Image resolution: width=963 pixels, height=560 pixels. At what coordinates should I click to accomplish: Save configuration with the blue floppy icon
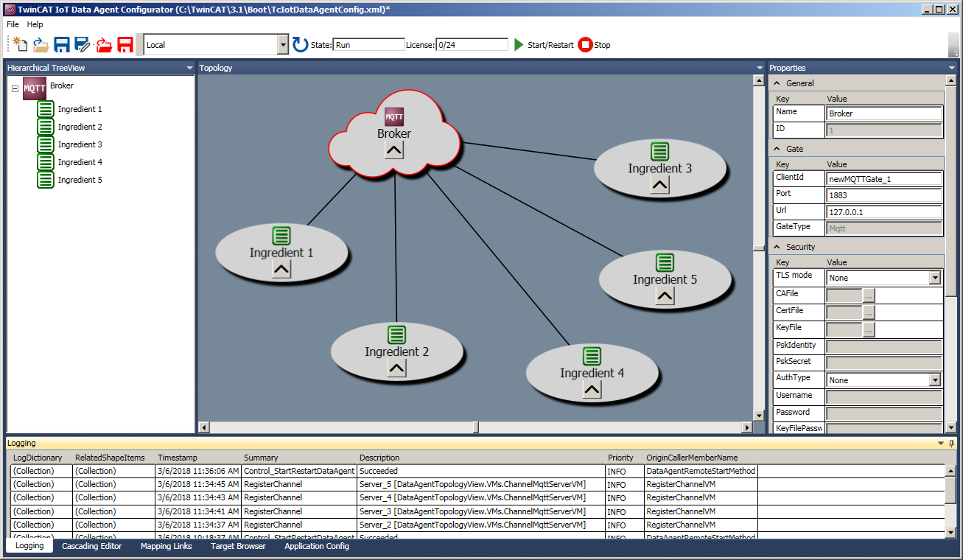click(x=62, y=45)
